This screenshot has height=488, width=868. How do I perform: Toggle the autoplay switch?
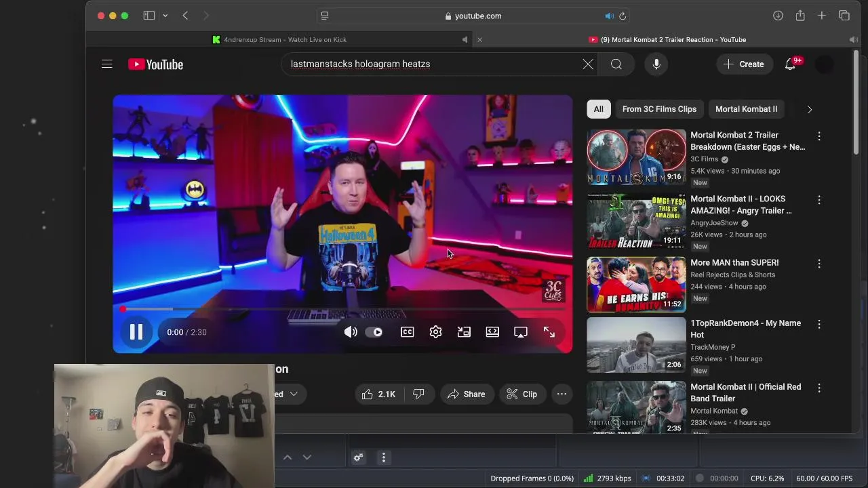point(374,332)
